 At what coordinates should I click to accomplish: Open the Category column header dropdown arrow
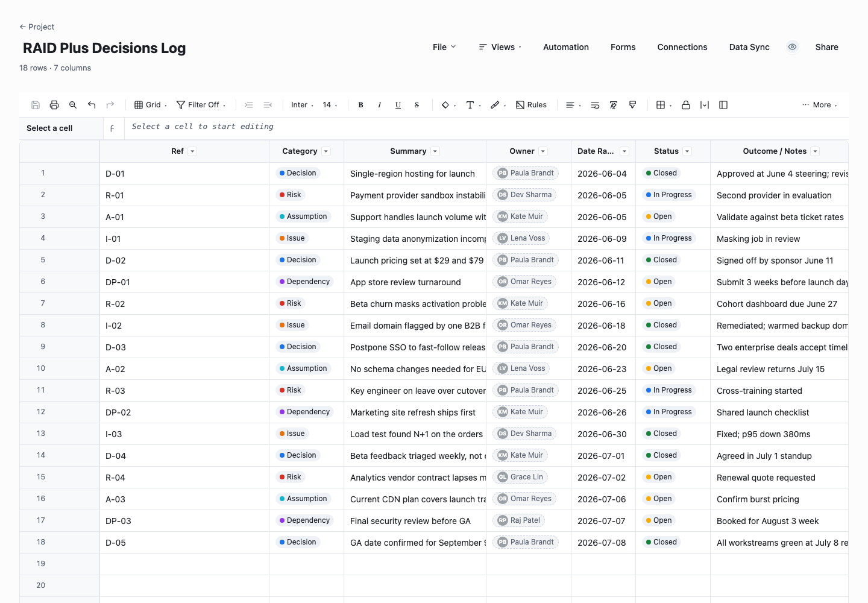326,151
